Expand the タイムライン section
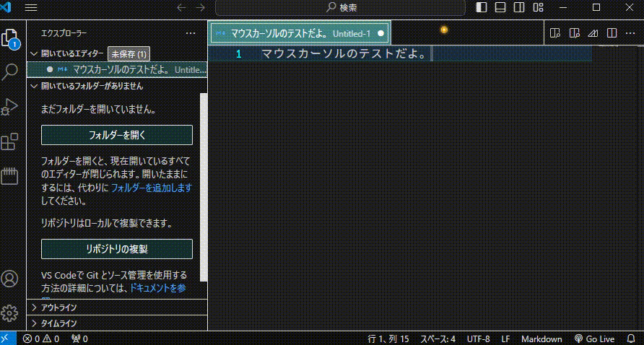644x345 pixels. click(117, 323)
